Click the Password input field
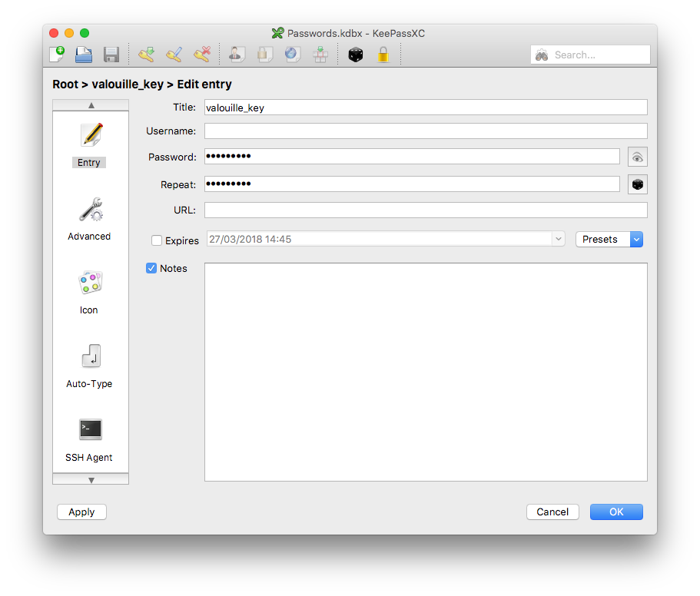 point(412,156)
